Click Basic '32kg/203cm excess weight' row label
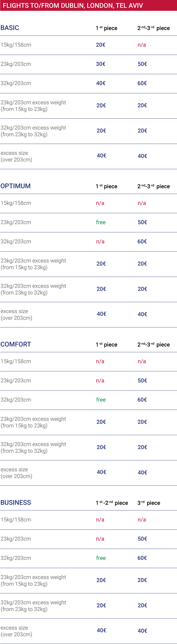The height and width of the screenshot is (644, 177). point(33,131)
